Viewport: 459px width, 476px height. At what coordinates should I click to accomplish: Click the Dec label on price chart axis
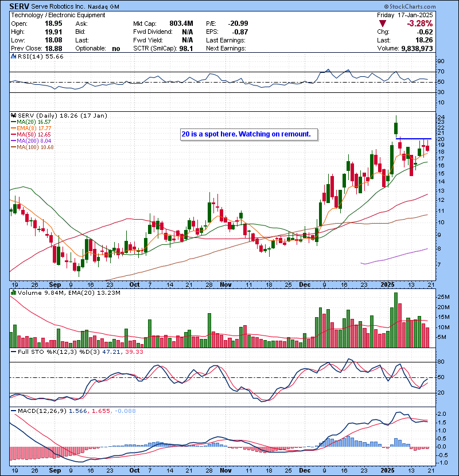point(305,285)
